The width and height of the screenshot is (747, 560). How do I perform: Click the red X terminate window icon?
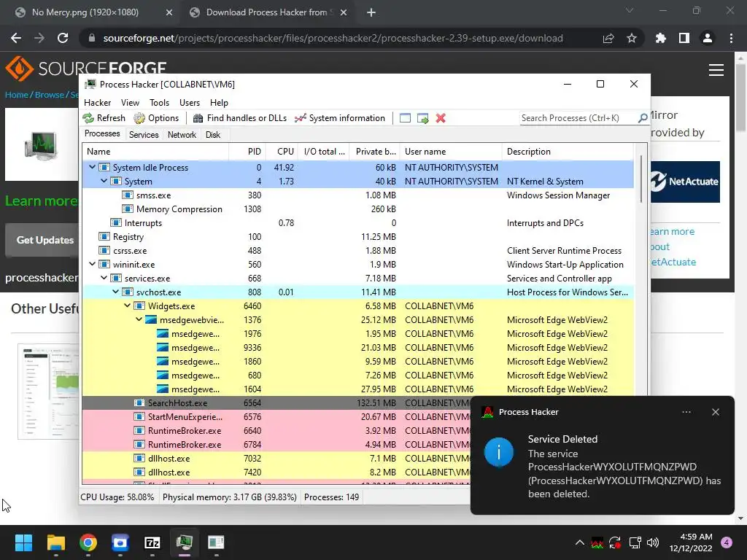(441, 118)
